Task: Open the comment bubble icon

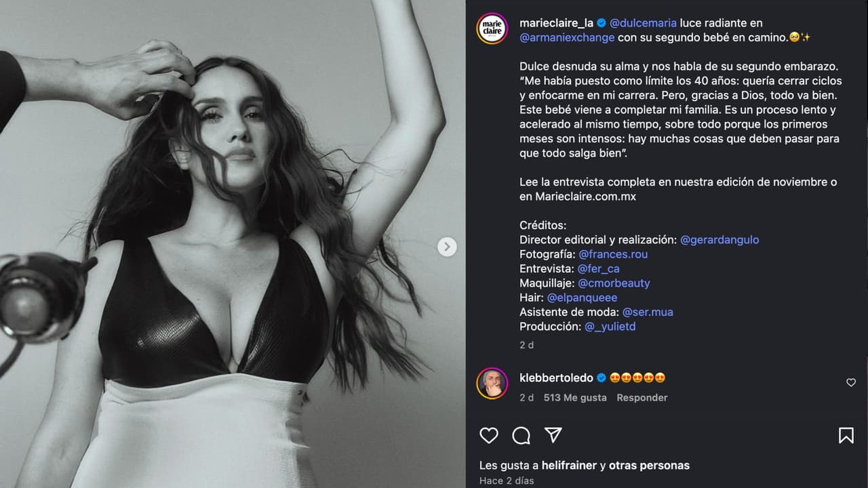Action: click(x=521, y=435)
